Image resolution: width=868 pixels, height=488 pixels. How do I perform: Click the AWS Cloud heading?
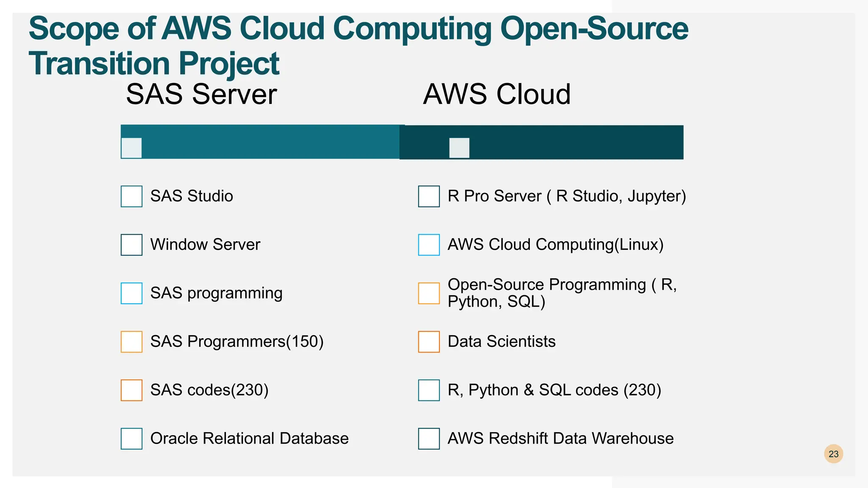click(x=497, y=94)
